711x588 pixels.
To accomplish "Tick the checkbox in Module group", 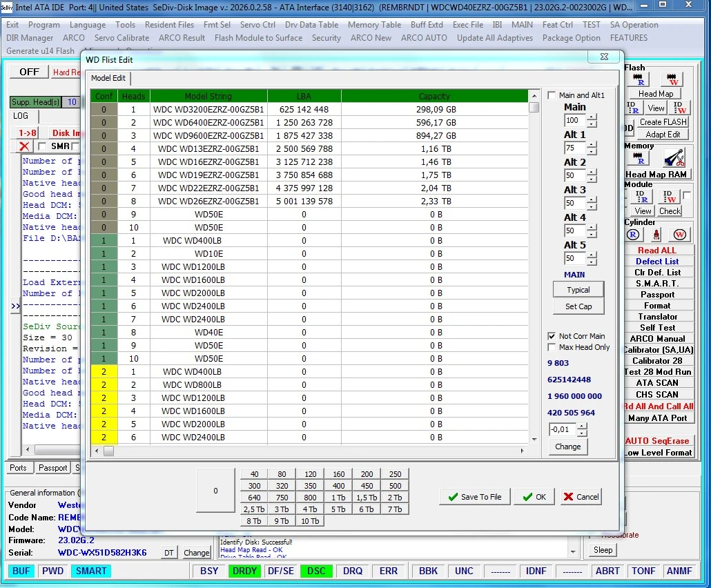I will pyautogui.click(x=687, y=195).
